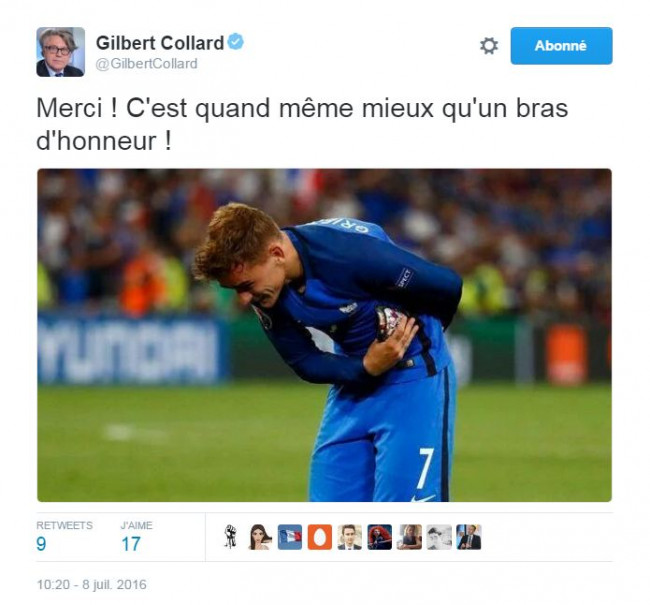
Task: View the list of 17 J'aime
Action: coord(136,536)
